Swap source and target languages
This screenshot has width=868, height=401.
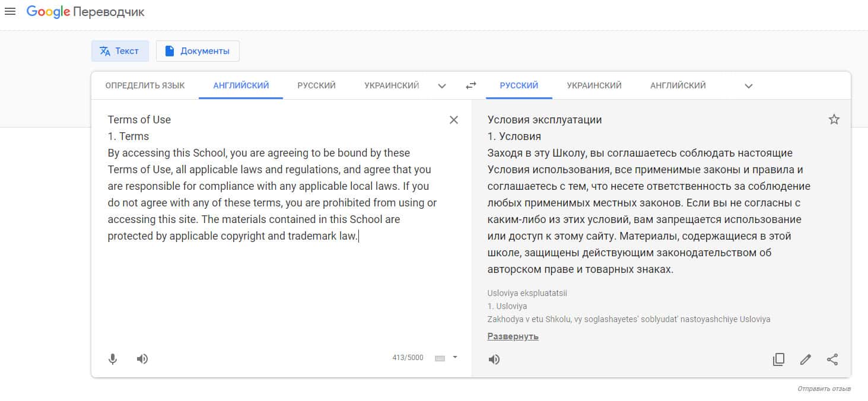pyautogui.click(x=471, y=85)
